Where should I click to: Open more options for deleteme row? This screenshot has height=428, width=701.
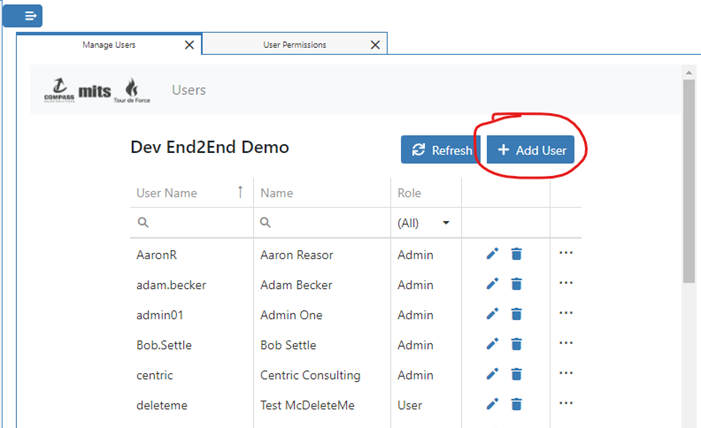pos(566,403)
